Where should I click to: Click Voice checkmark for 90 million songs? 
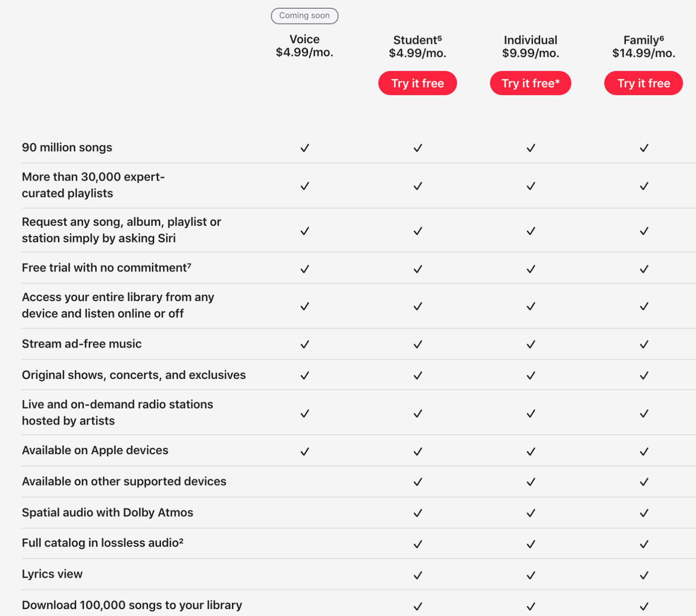point(305,148)
